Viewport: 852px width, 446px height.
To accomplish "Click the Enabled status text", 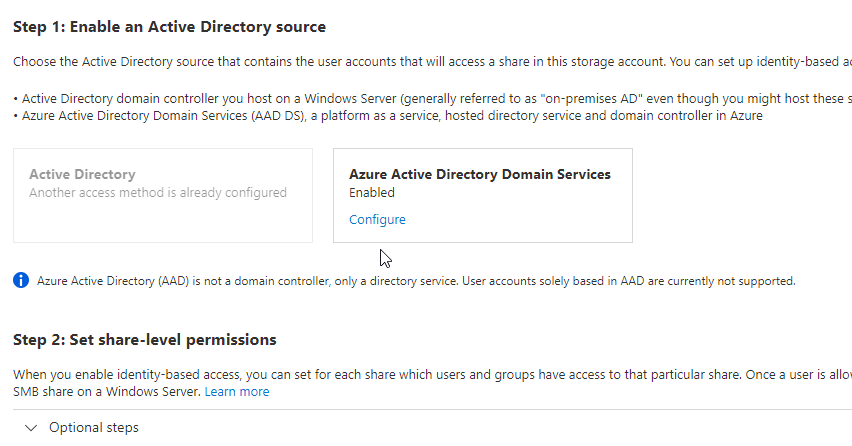I will click(372, 193).
